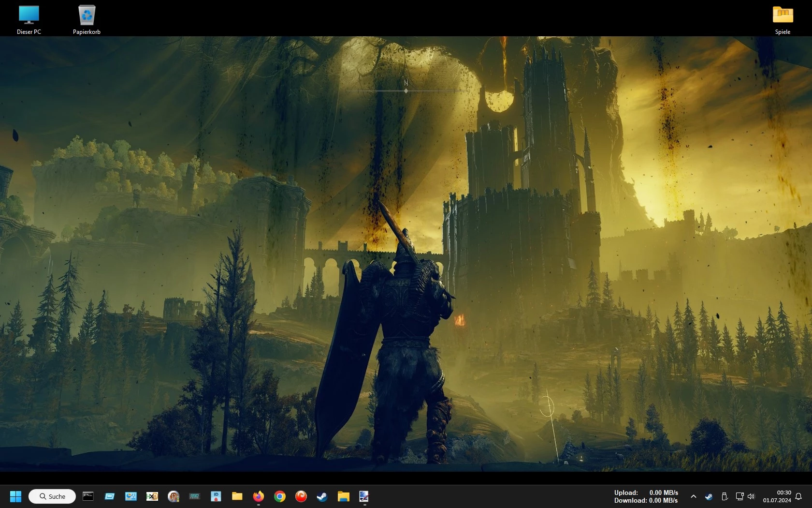The height and width of the screenshot is (508, 812).
Task: Launch the HxD hex editor
Action: 152,496
